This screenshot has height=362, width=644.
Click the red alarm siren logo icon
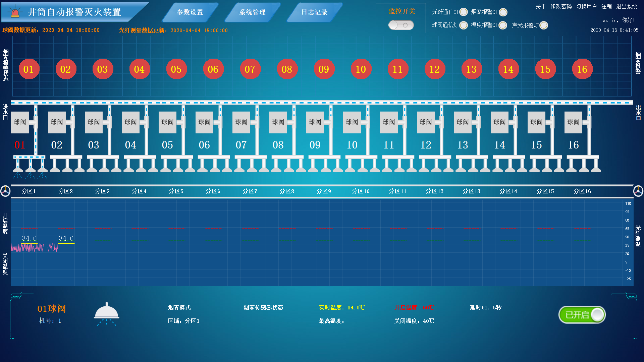[x=15, y=12]
